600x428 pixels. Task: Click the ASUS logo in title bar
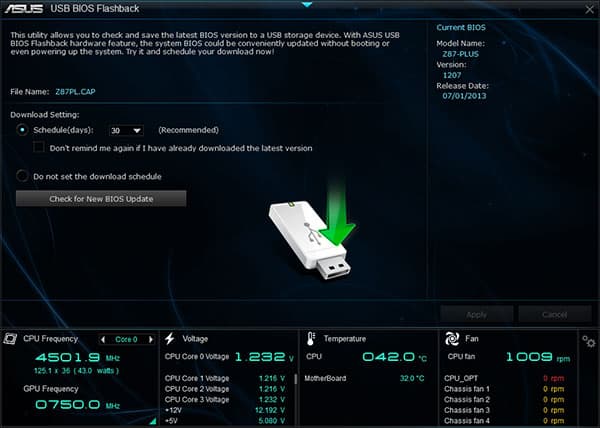(x=24, y=8)
